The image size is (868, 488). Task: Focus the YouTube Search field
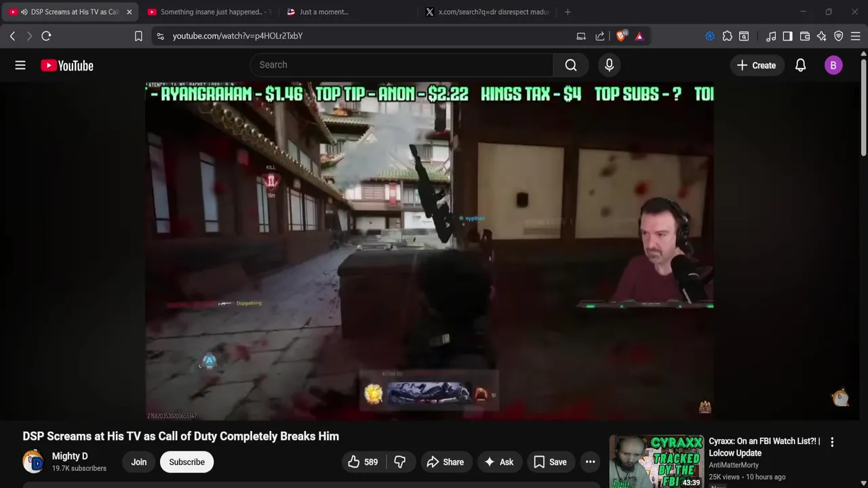click(x=401, y=65)
